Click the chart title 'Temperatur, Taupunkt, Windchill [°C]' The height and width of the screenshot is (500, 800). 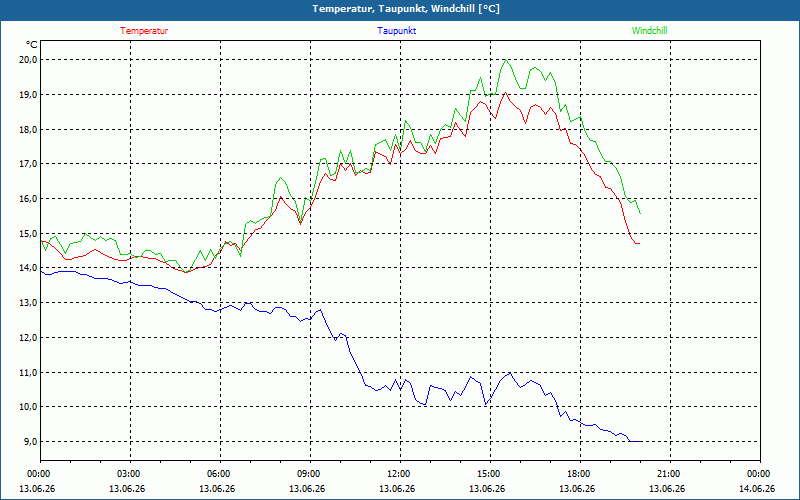tap(406, 9)
